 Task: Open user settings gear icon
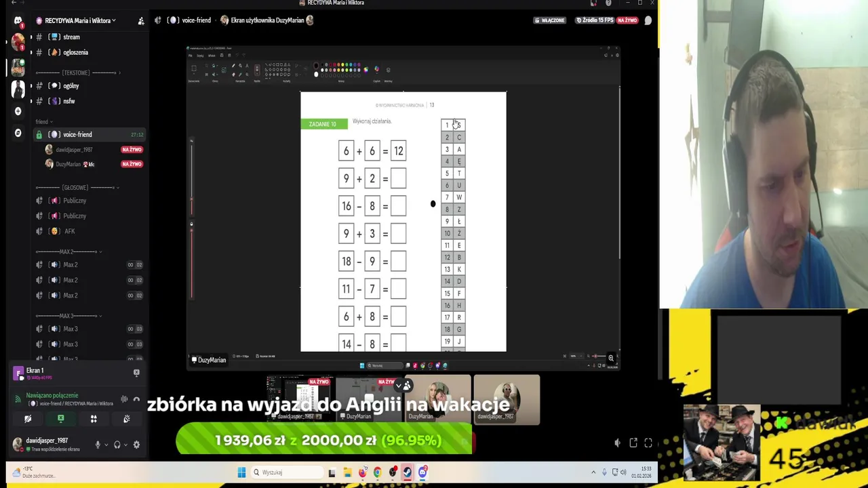(136, 445)
